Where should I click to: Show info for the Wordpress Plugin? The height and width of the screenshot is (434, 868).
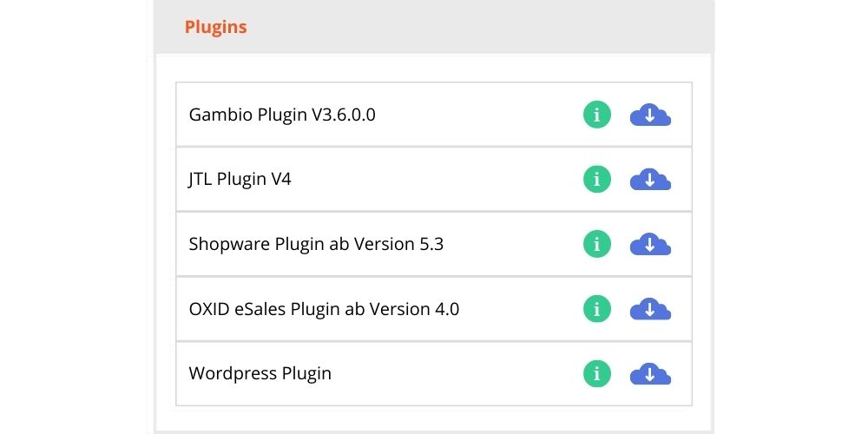click(596, 374)
